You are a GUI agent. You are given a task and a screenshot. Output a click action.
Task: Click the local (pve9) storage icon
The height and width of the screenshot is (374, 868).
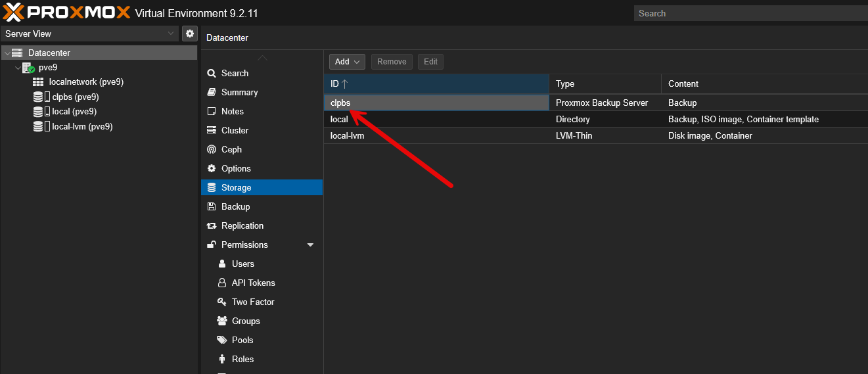(41, 112)
